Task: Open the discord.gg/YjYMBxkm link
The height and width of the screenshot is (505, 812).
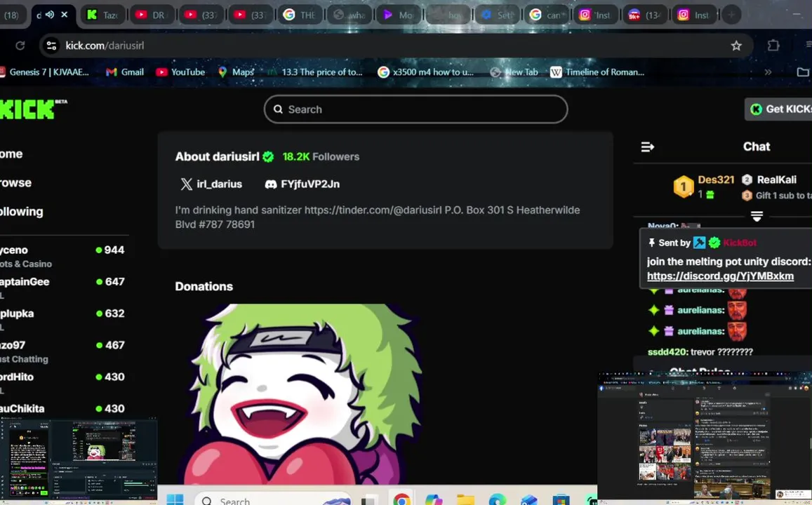Action: [x=720, y=276]
